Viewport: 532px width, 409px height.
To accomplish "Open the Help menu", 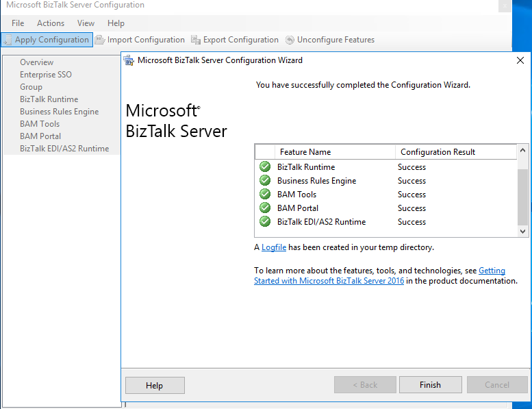I will tap(116, 23).
